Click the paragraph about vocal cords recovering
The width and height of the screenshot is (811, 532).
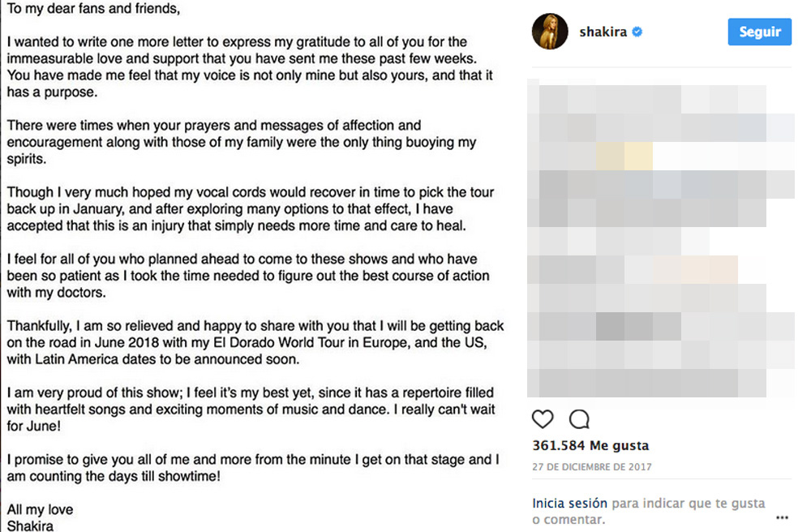click(250, 209)
